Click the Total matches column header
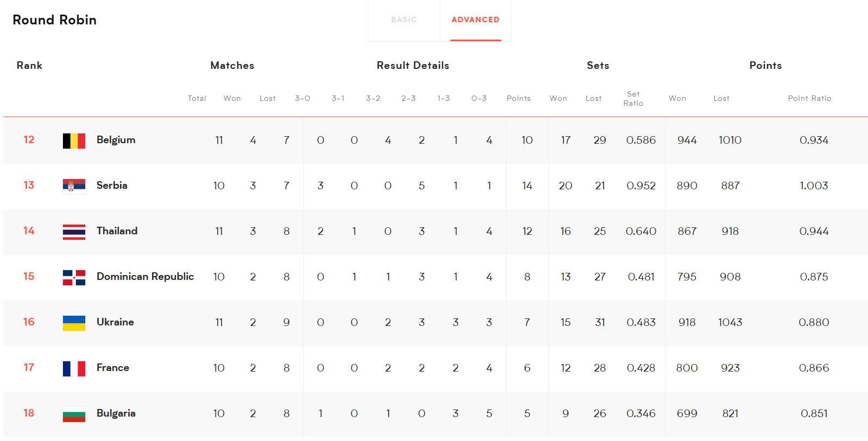This screenshot has height=441, width=868. click(197, 98)
